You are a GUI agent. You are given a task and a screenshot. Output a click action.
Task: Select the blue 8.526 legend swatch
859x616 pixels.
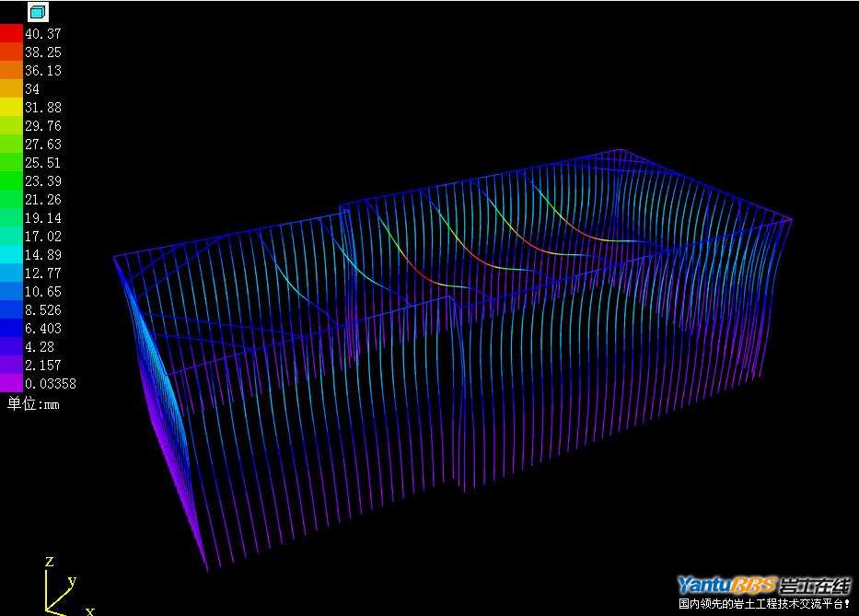pyautogui.click(x=11, y=309)
